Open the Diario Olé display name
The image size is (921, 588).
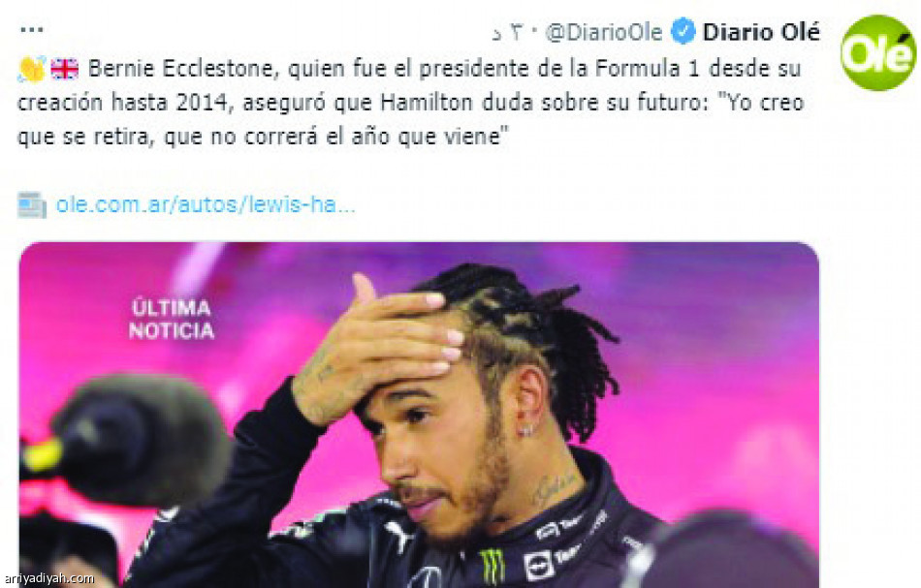pos(761,32)
